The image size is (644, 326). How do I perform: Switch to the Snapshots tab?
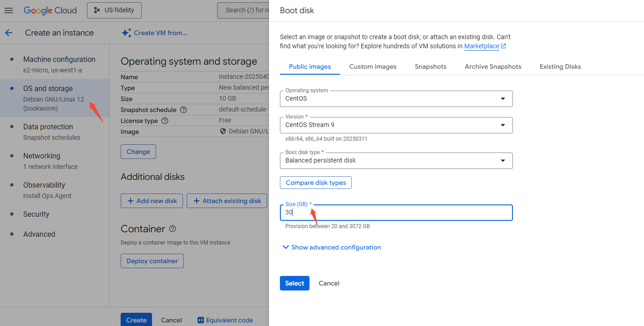tap(431, 66)
